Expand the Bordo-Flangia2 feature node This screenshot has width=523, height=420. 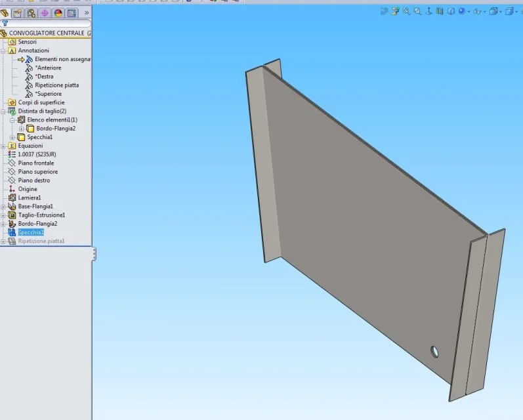pos(3,224)
